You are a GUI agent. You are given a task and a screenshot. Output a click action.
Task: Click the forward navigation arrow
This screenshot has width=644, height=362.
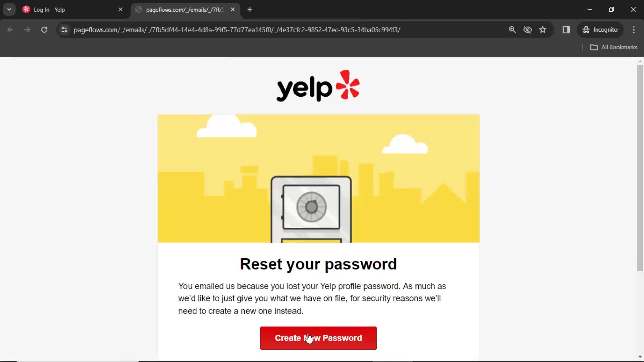coord(26,29)
